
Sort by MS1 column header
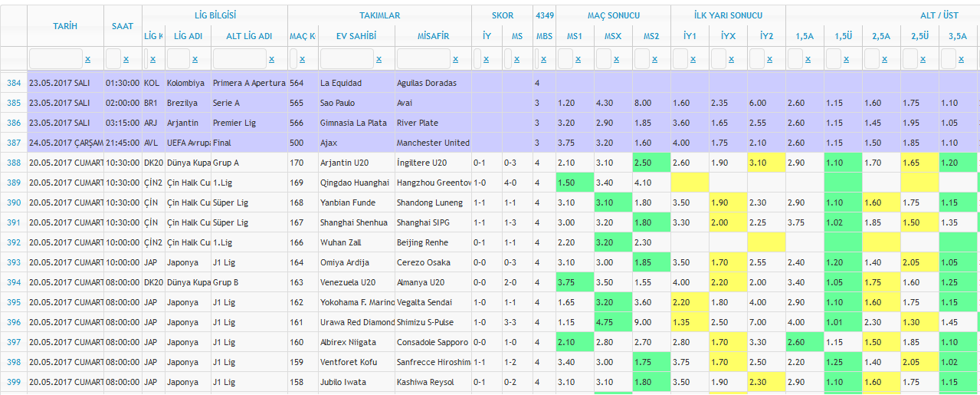(575, 36)
